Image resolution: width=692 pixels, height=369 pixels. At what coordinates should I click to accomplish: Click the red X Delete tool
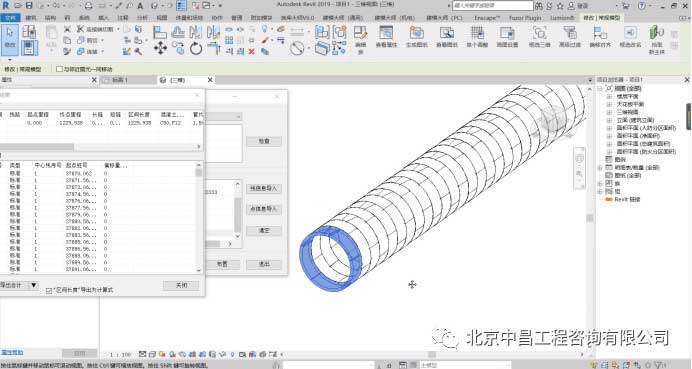tap(252, 52)
